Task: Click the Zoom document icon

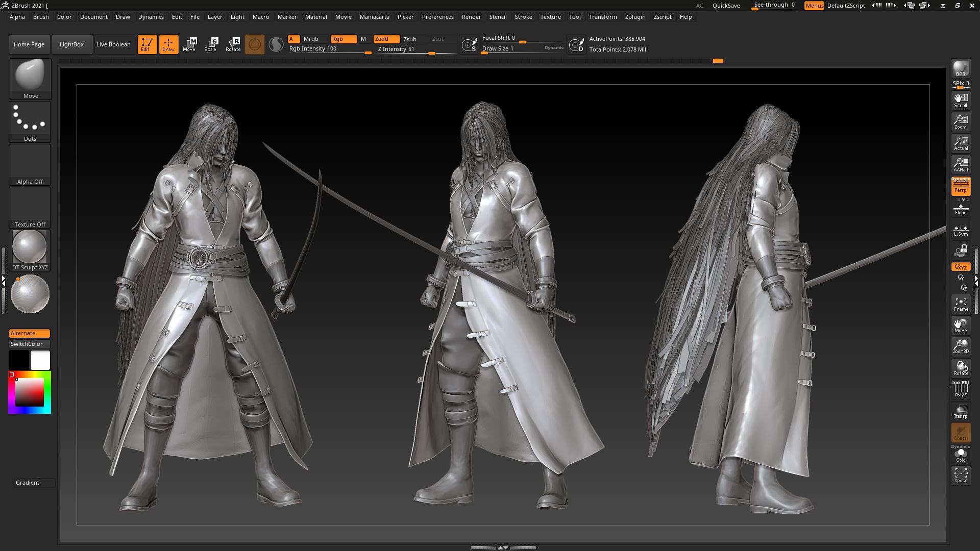Action: click(961, 121)
